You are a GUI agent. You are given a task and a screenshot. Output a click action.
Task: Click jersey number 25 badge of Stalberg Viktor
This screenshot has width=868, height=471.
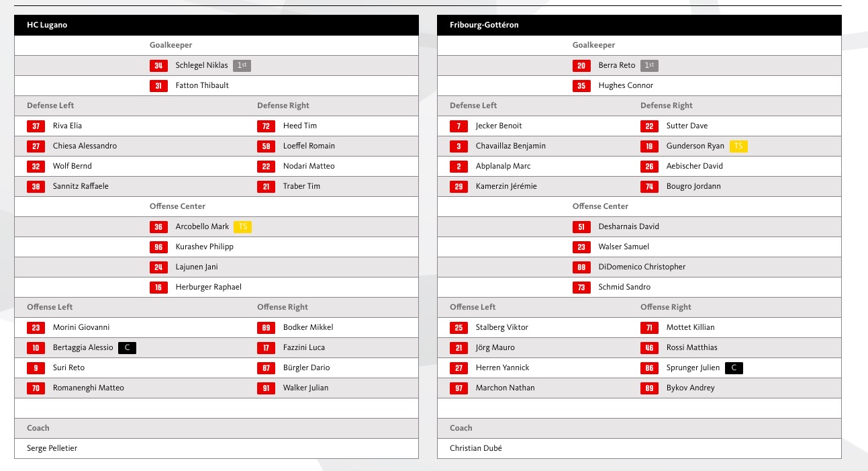click(x=459, y=327)
